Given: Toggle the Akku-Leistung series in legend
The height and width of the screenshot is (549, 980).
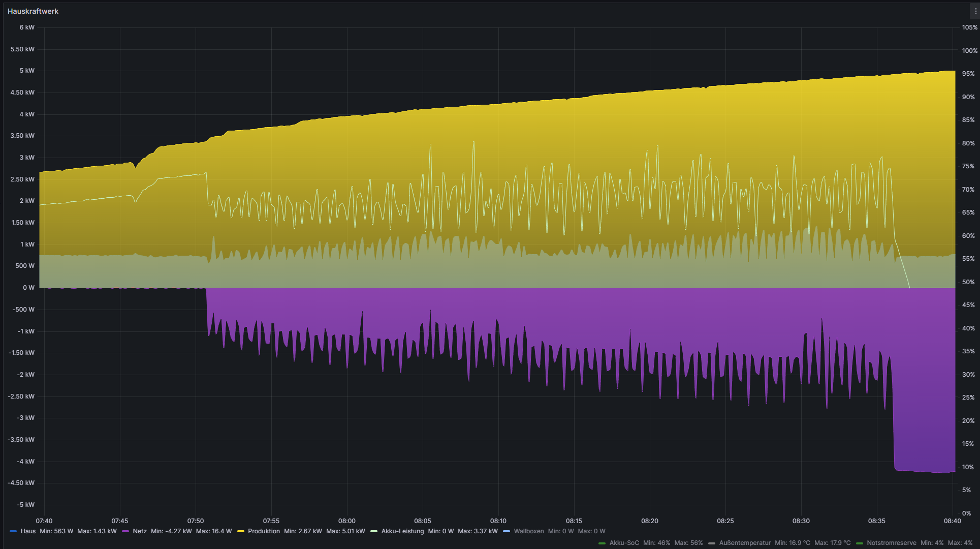Looking at the screenshot, I should pyautogui.click(x=402, y=531).
